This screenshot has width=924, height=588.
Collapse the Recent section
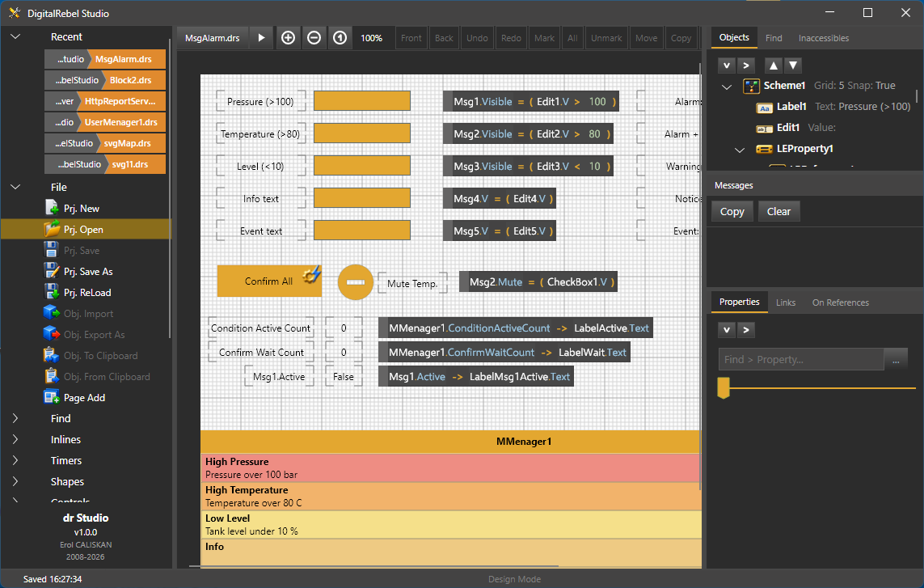click(16, 36)
